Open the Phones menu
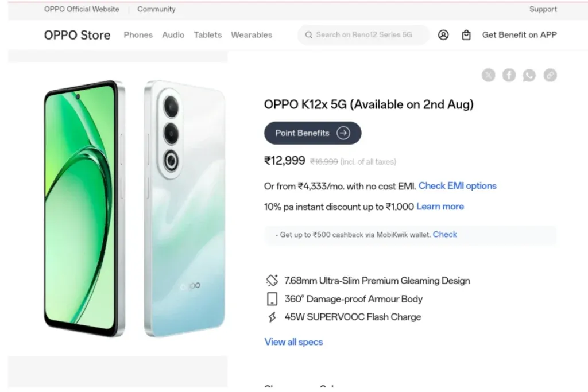 click(x=138, y=35)
